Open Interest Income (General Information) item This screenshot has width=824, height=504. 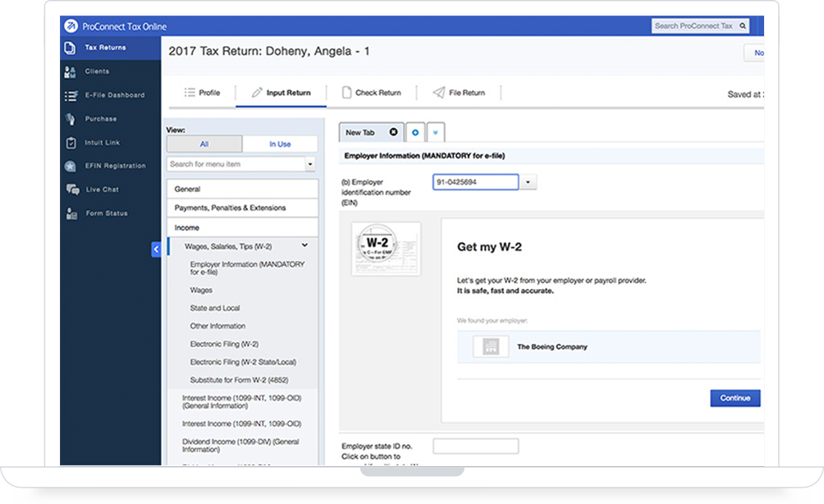[242, 402]
